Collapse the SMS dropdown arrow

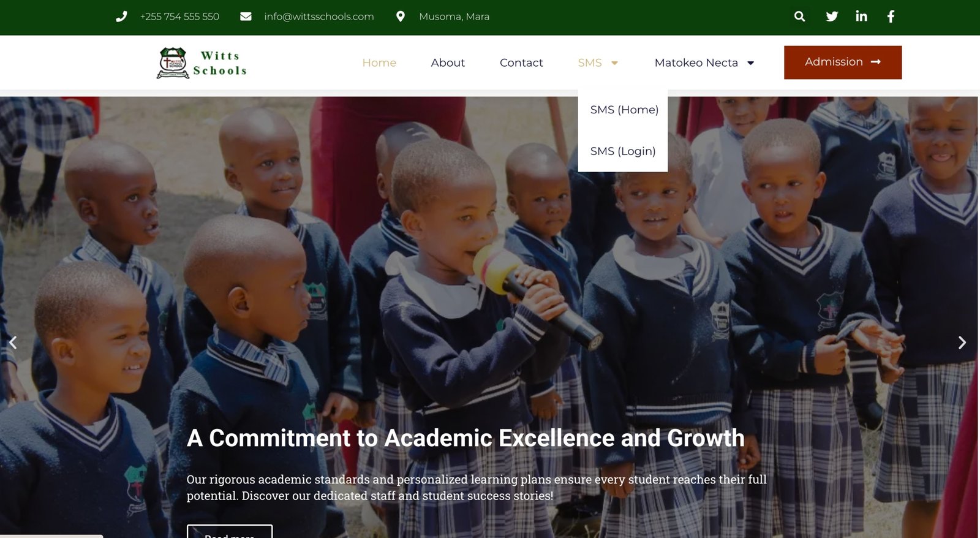point(614,63)
